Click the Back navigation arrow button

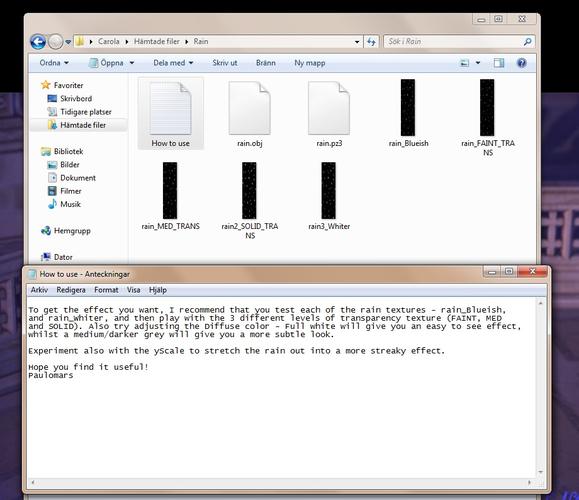tap(38, 42)
